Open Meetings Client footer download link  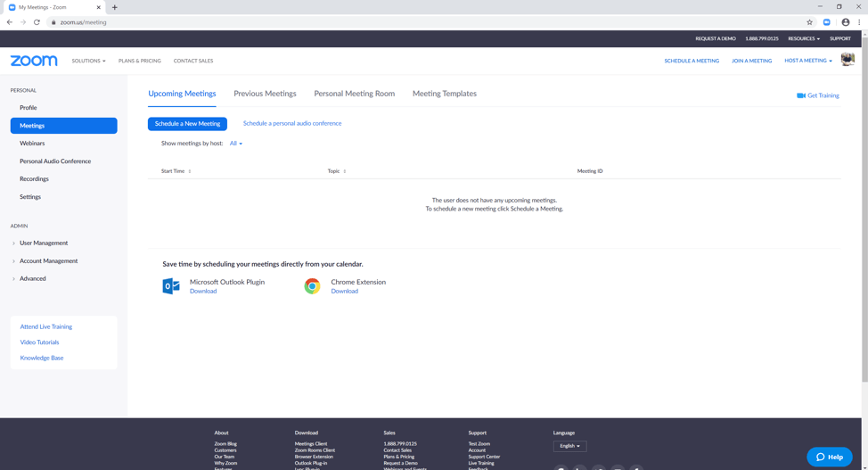(x=310, y=444)
